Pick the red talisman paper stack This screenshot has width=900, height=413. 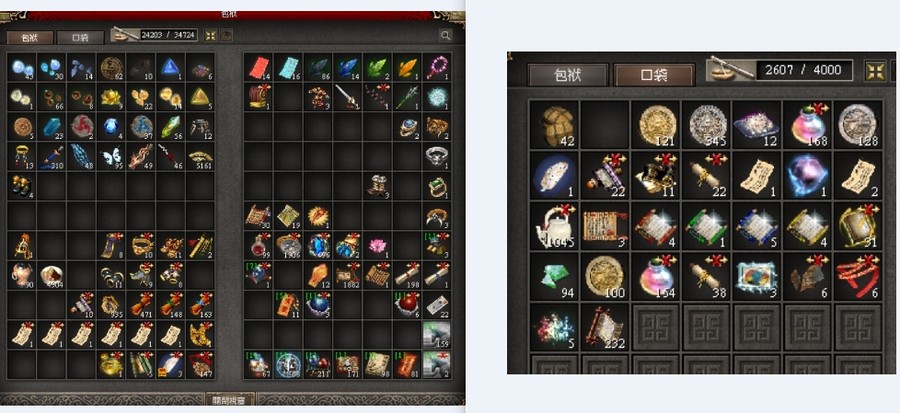pyautogui.click(x=258, y=68)
